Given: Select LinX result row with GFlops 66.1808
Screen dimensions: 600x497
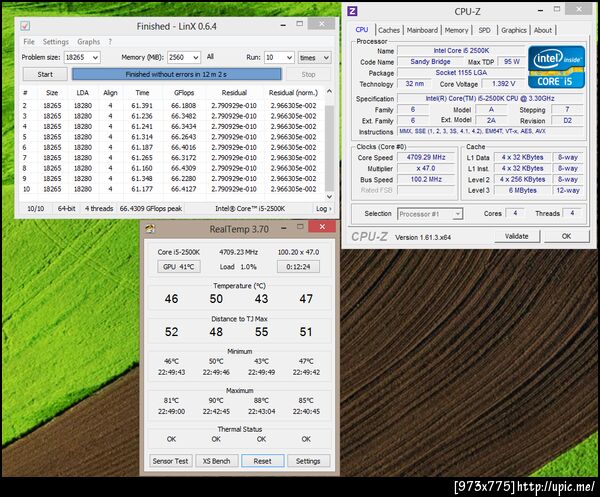Looking at the screenshot, I should [172, 106].
